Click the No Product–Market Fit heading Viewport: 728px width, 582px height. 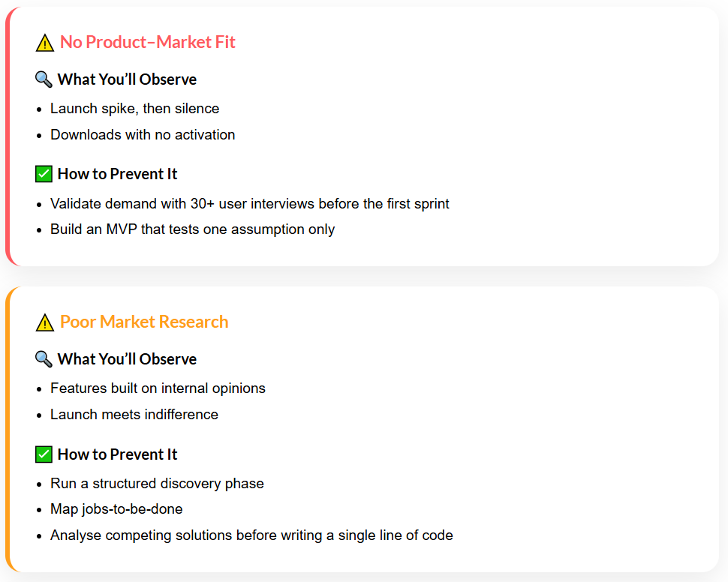[148, 42]
